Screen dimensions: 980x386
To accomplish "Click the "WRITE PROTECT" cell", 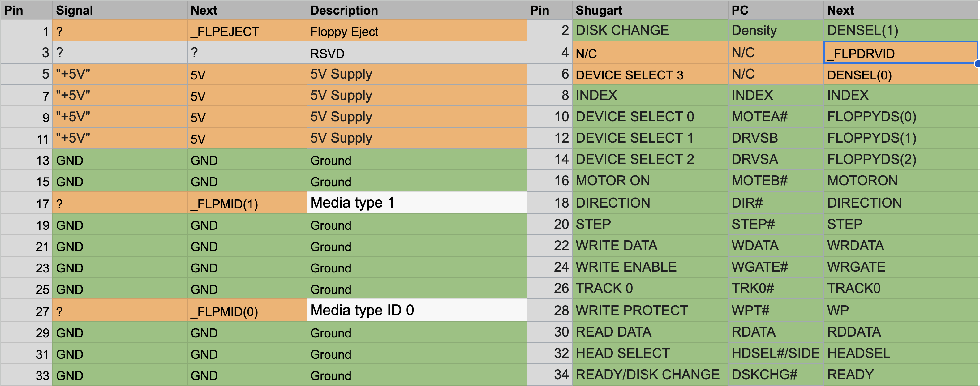I will coord(650,310).
